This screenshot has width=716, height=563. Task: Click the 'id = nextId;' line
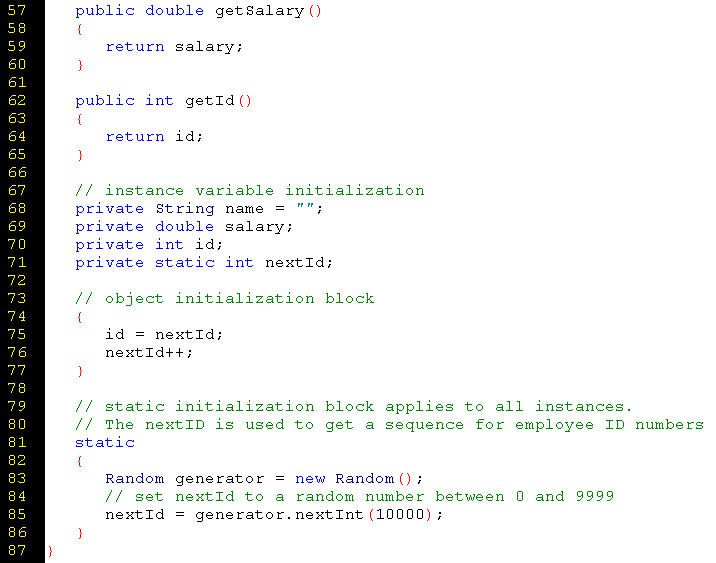[x=164, y=334]
